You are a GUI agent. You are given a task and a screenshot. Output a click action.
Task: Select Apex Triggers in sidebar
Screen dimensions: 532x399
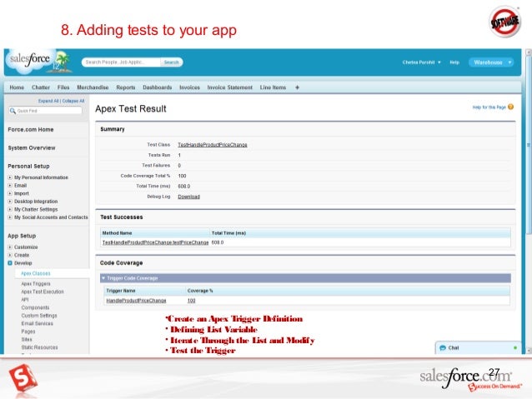[36, 284]
